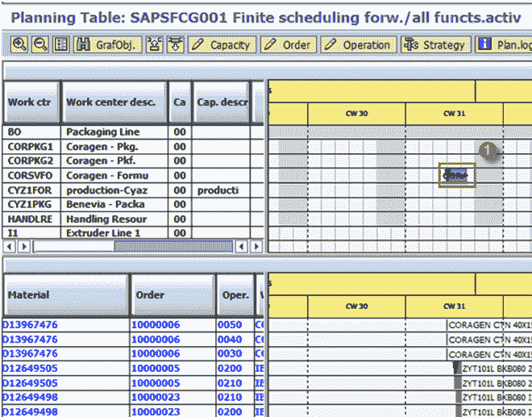532x417 pixels.
Task: Click right arrow at scrollbar's right end
Action: click(256, 246)
